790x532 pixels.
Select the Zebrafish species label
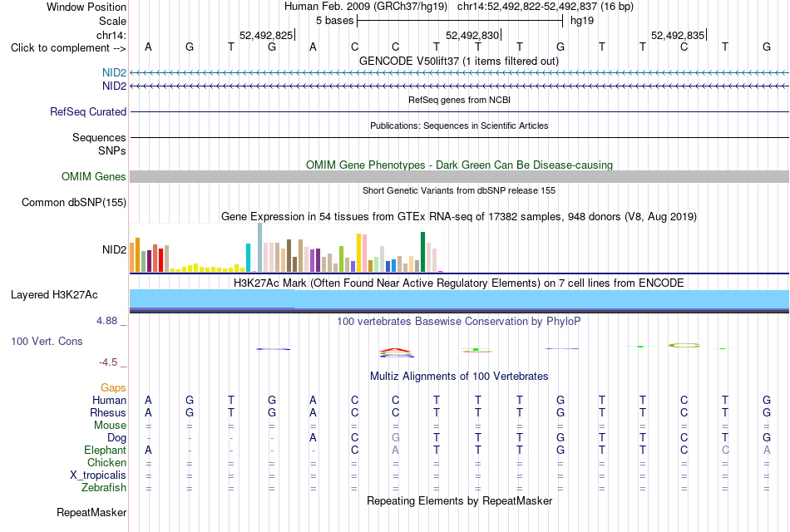click(104, 488)
